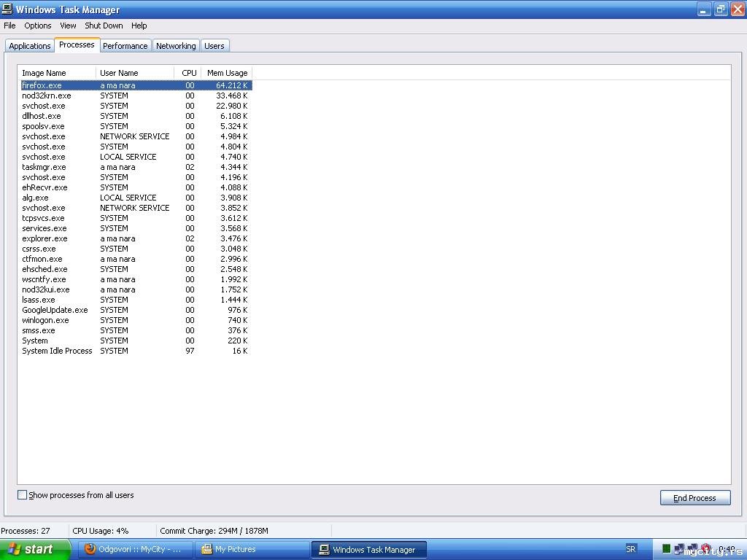Click the CPU value 97
The height and width of the screenshot is (560, 747).
tap(190, 351)
